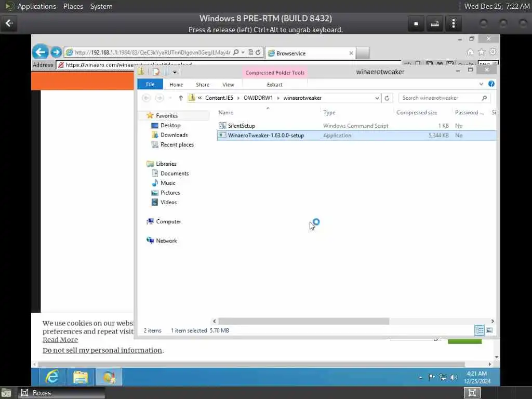Sort by Compressed size column header
The height and width of the screenshot is (399, 532).
coord(416,113)
